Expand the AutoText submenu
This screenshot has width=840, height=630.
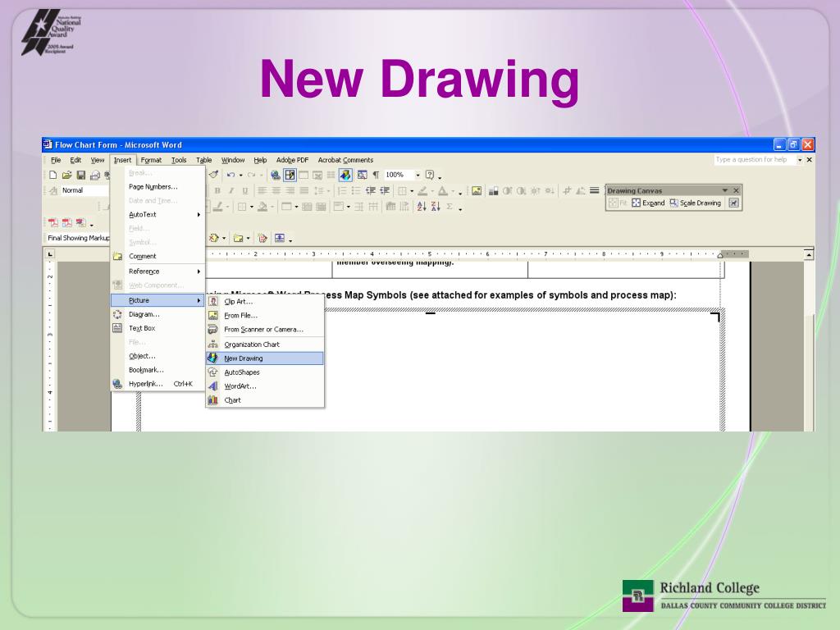coord(158,215)
